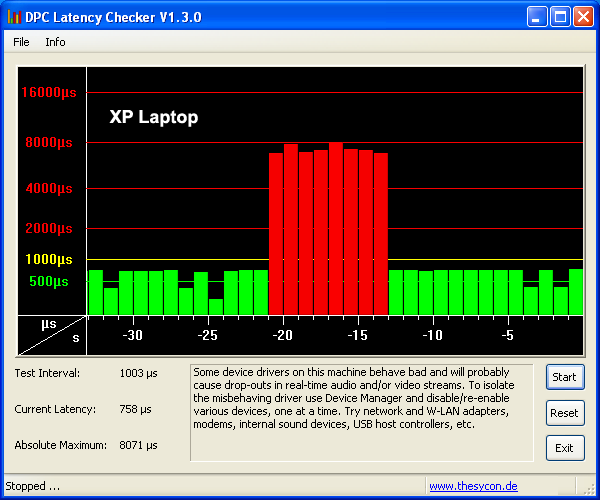
Task: Click the window resize grip in status bar
Action: point(589,489)
